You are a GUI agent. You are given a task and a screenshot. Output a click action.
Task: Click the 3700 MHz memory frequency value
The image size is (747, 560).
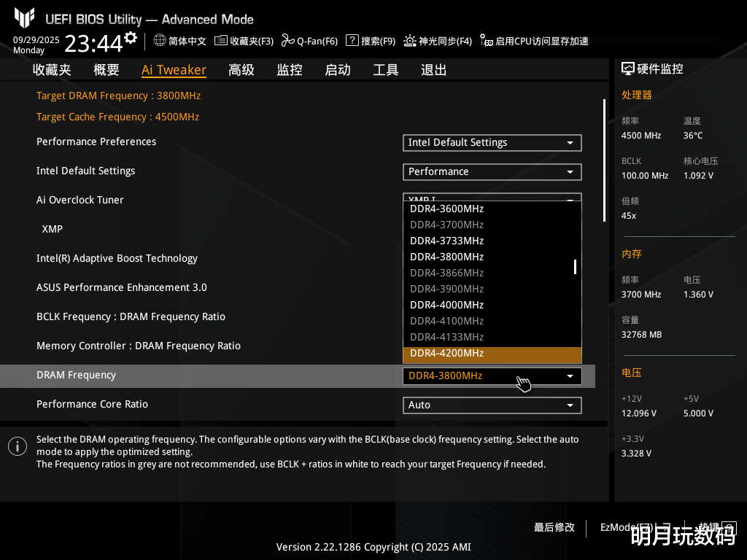[x=640, y=295]
